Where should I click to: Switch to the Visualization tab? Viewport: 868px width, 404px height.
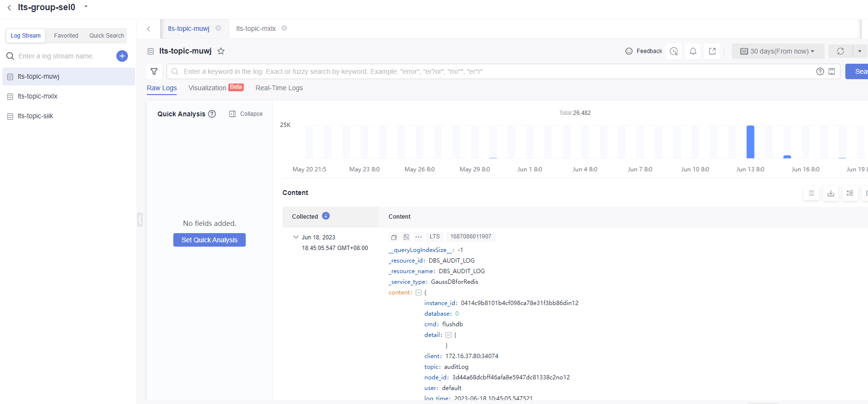point(207,88)
